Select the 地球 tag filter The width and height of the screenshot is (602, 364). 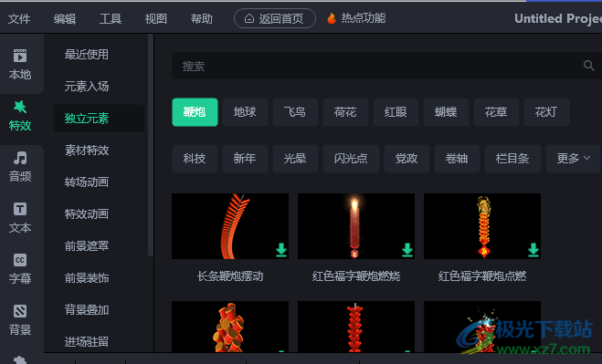click(245, 112)
